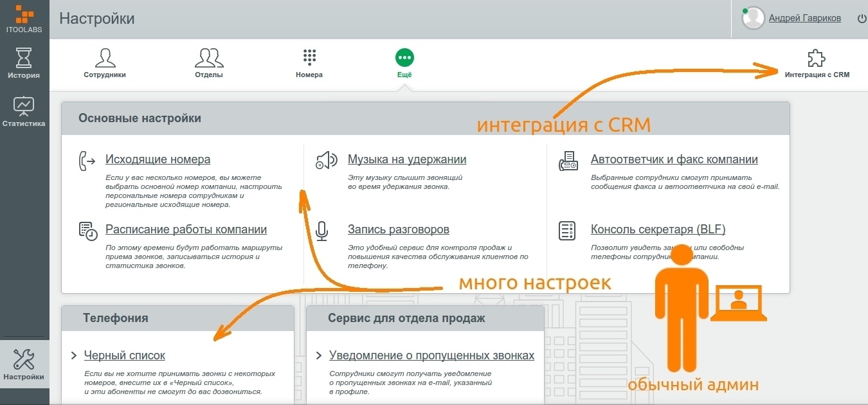Click the power logout icon top right
This screenshot has height=405, width=868.
[x=861, y=18]
